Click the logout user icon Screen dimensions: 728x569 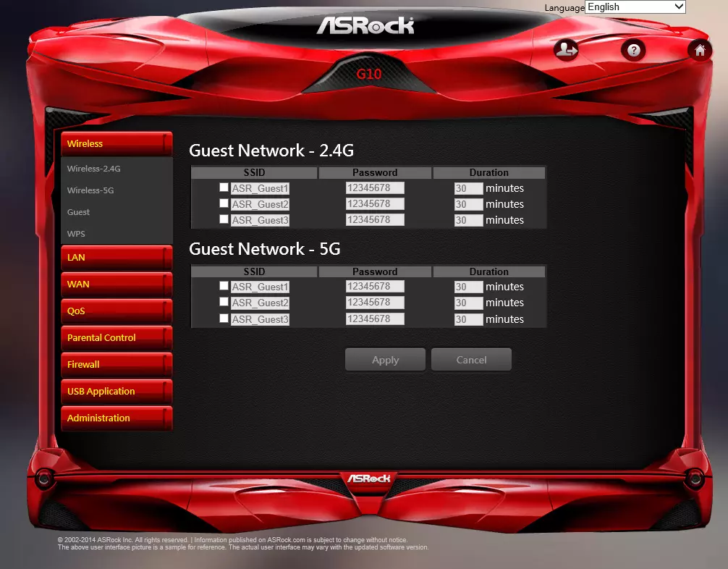pyautogui.click(x=566, y=49)
